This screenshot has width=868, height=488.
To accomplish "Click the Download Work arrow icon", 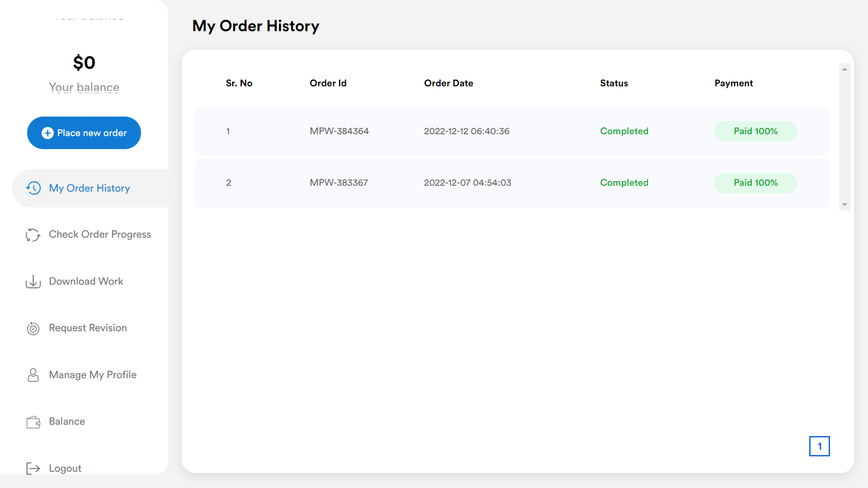I will coord(33,282).
